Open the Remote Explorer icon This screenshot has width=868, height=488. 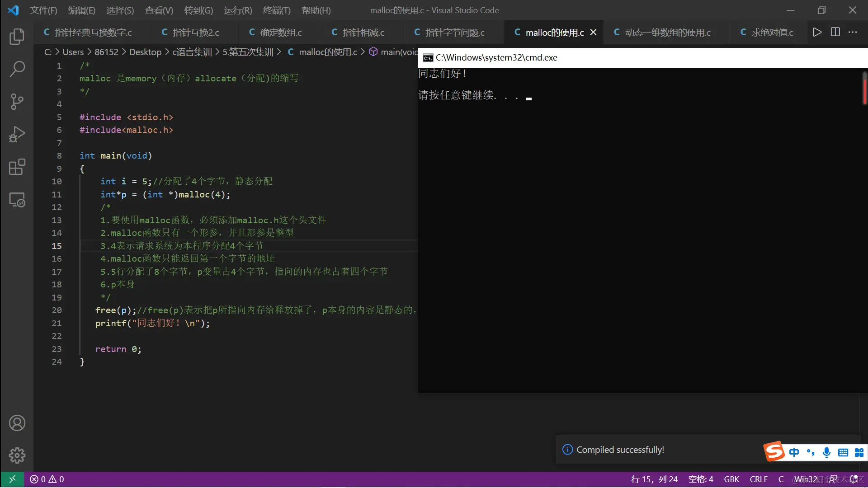(17, 200)
